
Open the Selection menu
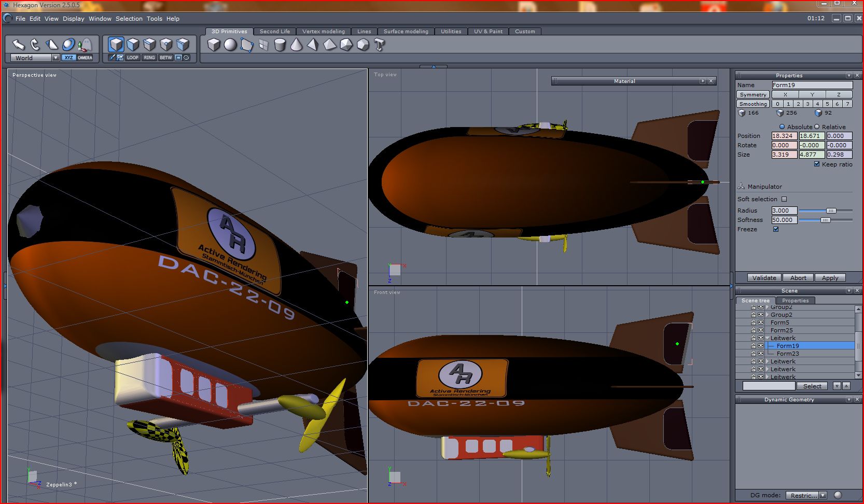pyautogui.click(x=129, y=18)
